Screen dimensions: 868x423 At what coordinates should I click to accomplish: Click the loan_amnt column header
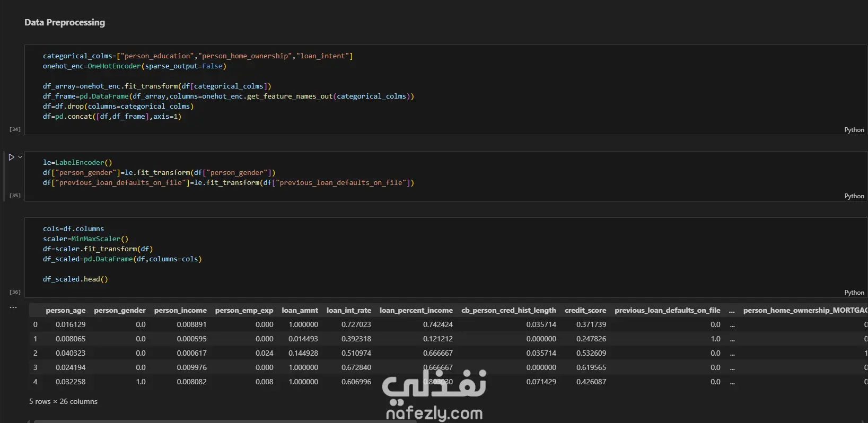click(x=300, y=311)
